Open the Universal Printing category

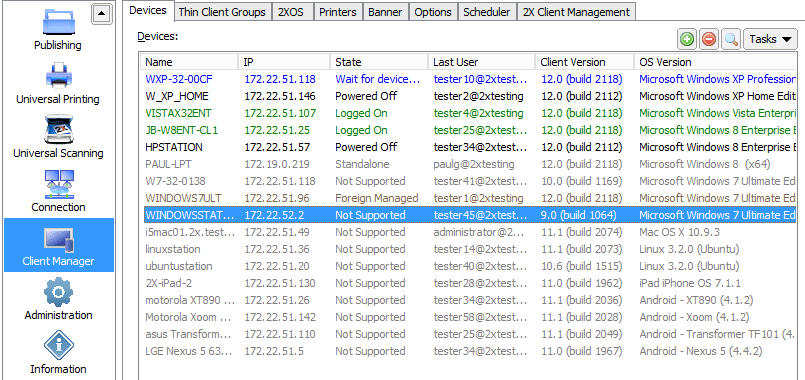click(x=58, y=83)
